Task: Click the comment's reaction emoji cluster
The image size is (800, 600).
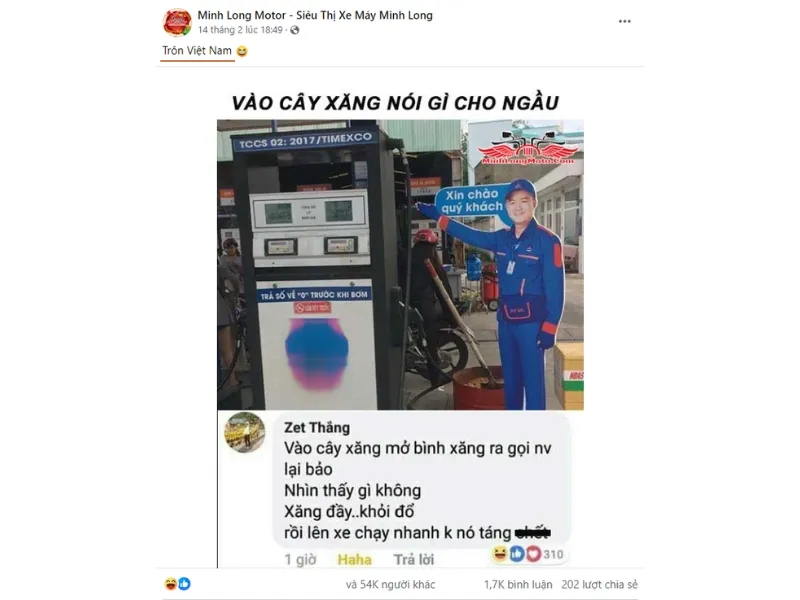Action: click(x=516, y=554)
